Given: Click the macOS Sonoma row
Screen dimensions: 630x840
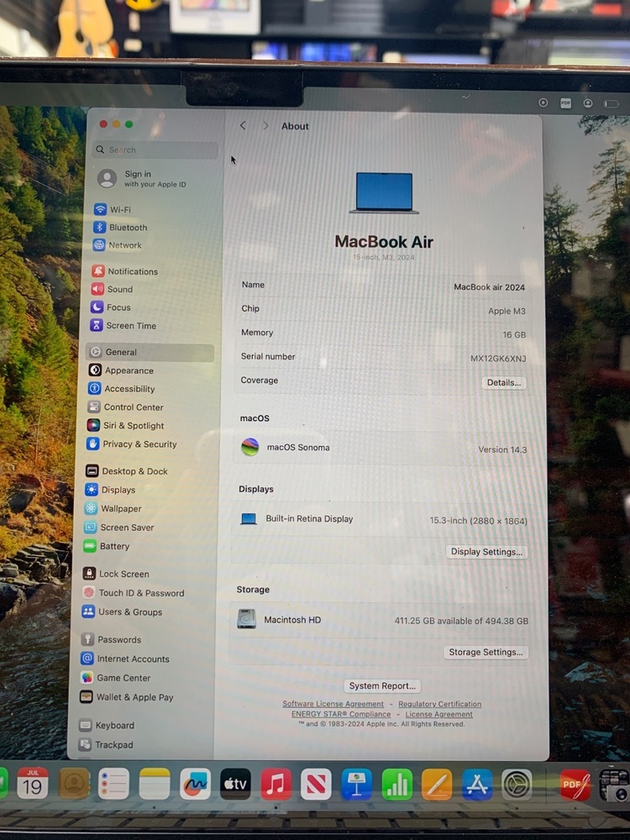Looking at the screenshot, I should pos(383,448).
